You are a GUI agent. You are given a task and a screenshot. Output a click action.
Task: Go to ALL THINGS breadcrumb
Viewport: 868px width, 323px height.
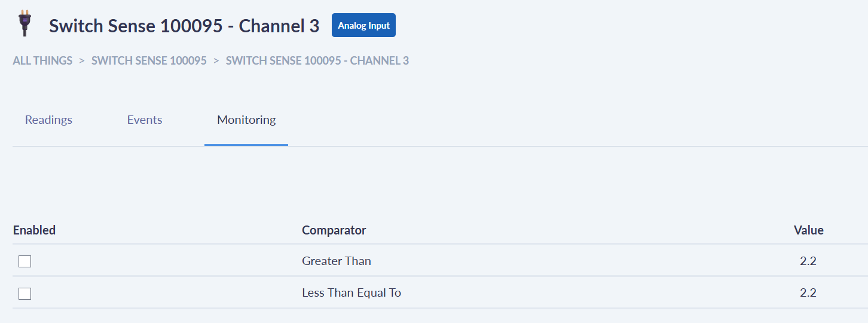pyautogui.click(x=42, y=60)
